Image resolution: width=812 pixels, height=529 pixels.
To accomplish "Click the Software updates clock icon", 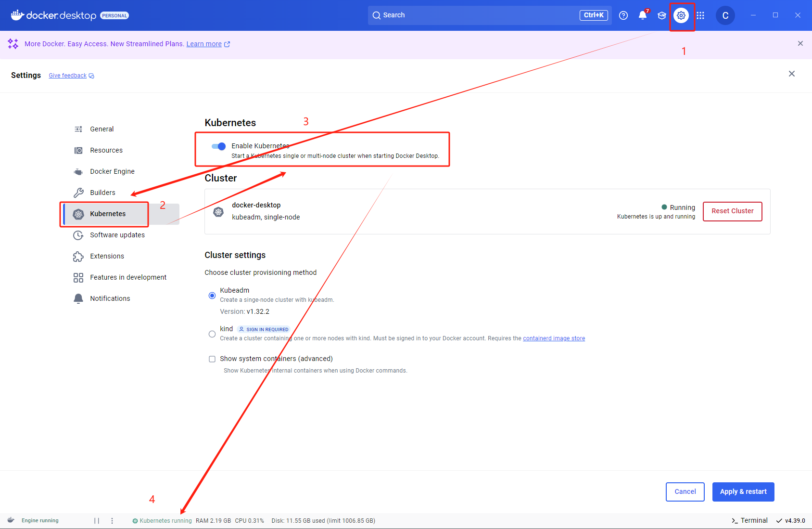I will [x=78, y=235].
